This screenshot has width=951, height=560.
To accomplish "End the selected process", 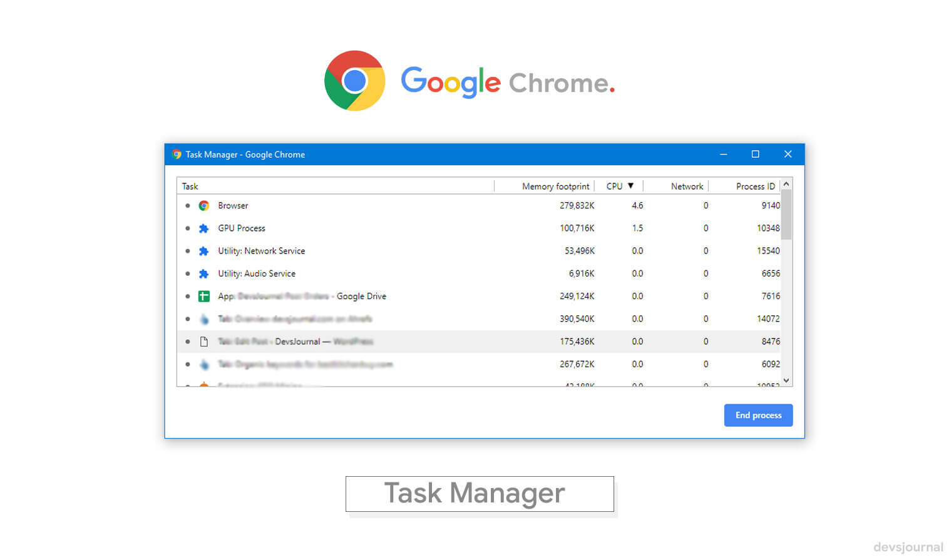I will (758, 415).
